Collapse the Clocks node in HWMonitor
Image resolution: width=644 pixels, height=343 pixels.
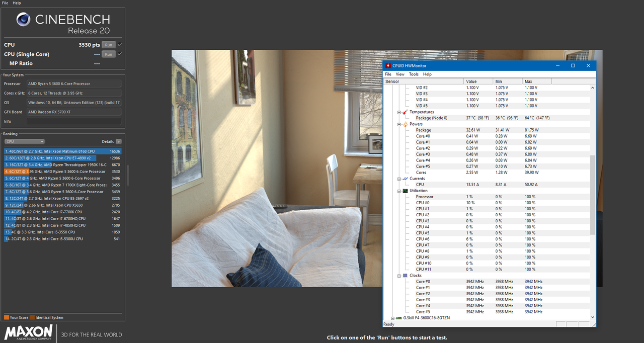pyautogui.click(x=399, y=276)
